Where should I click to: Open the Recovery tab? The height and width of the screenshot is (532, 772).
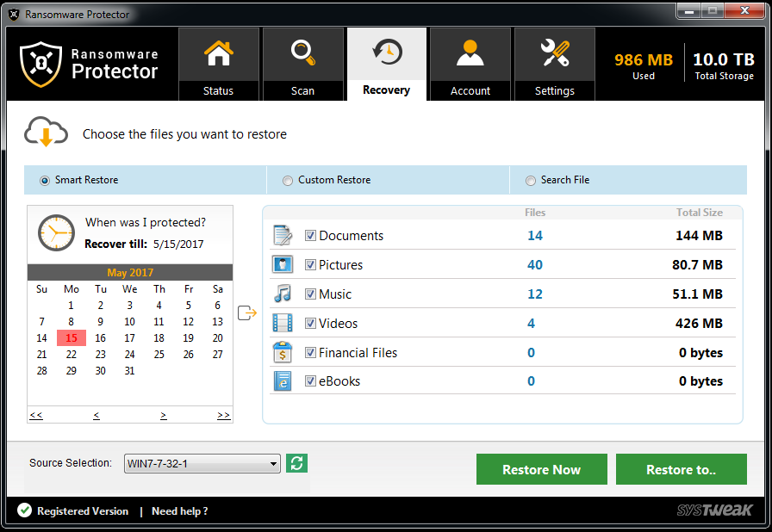coord(387,65)
